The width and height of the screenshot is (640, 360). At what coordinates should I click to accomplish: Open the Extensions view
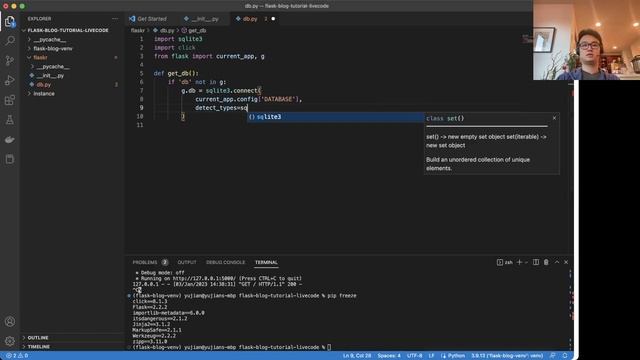click(x=10, y=100)
